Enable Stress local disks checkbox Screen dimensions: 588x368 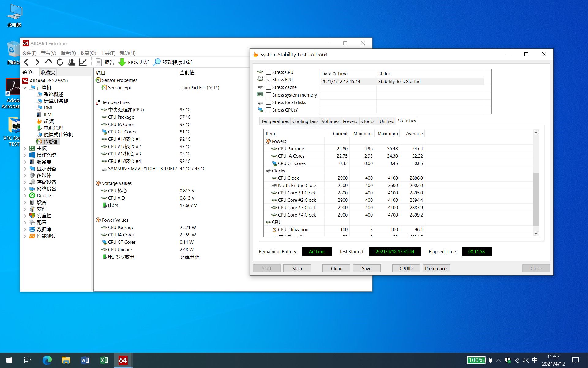click(269, 102)
